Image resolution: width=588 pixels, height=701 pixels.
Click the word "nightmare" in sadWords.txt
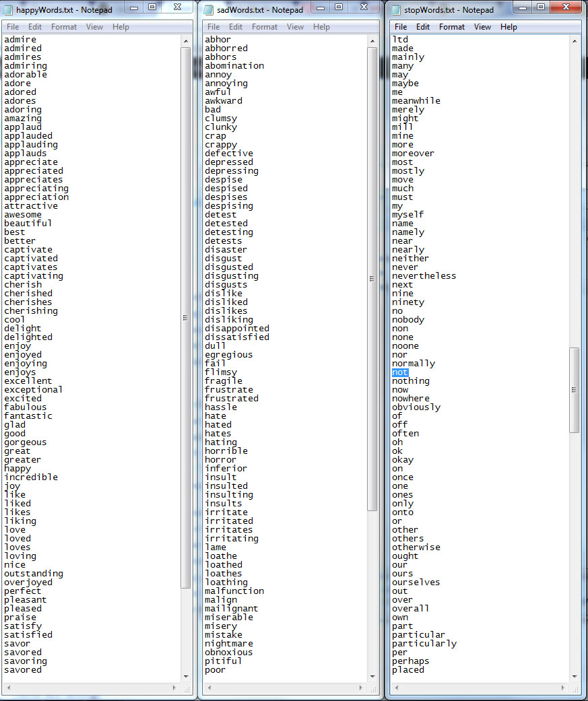click(x=229, y=644)
